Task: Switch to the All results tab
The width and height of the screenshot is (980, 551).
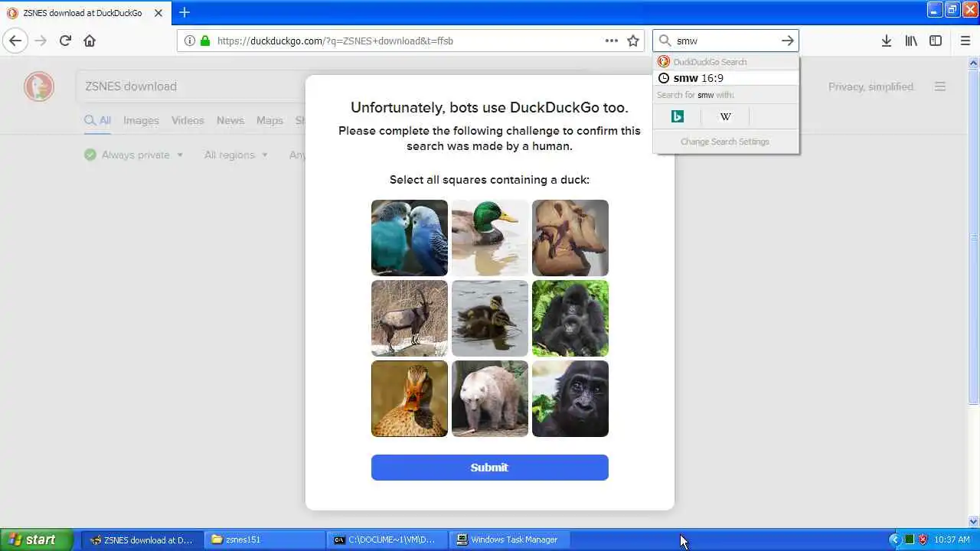Action: point(97,120)
